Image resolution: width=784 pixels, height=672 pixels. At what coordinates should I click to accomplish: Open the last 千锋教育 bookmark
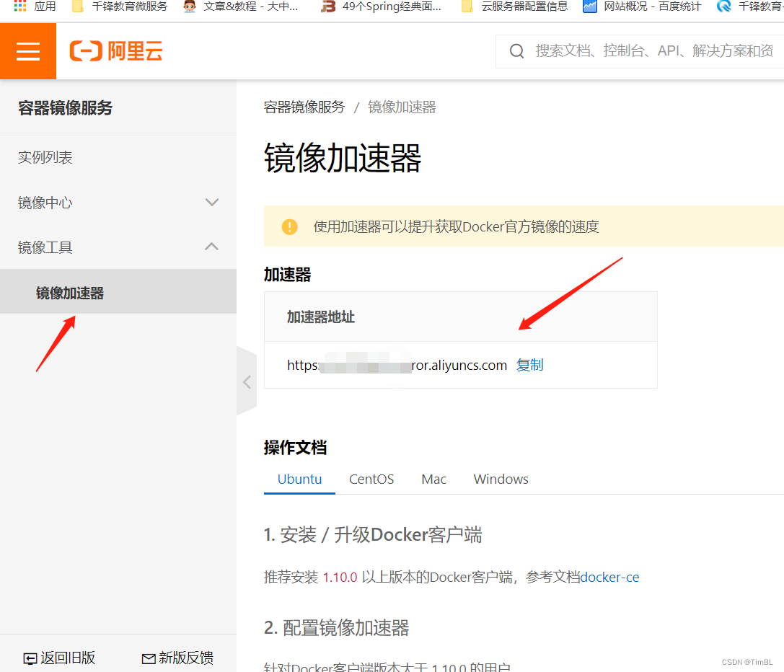tap(750, 6)
